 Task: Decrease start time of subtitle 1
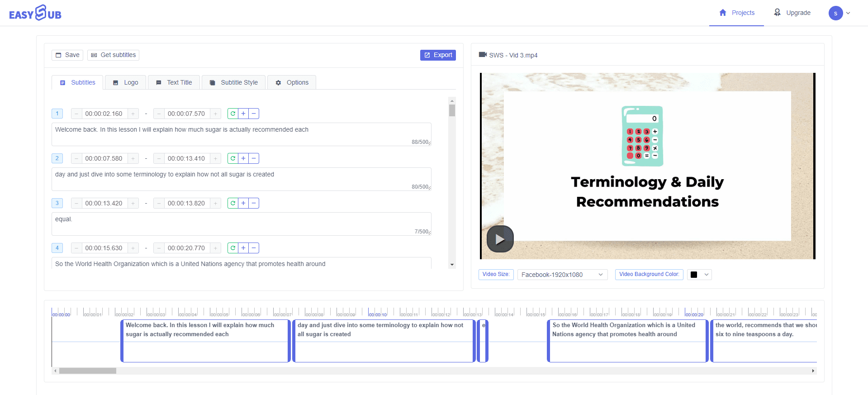pyautogui.click(x=76, y=114)
